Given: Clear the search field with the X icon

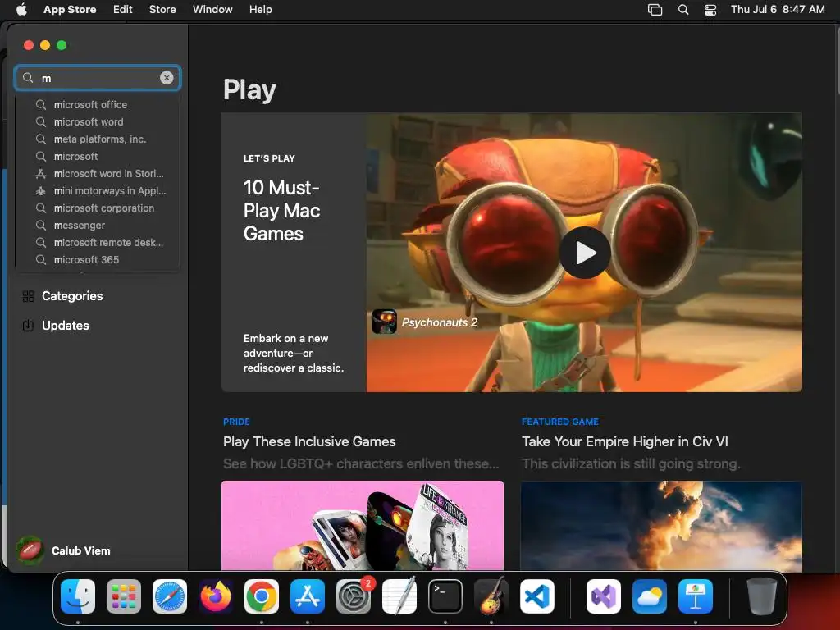Looking at the screenshot, I should [x=167, y=78].
